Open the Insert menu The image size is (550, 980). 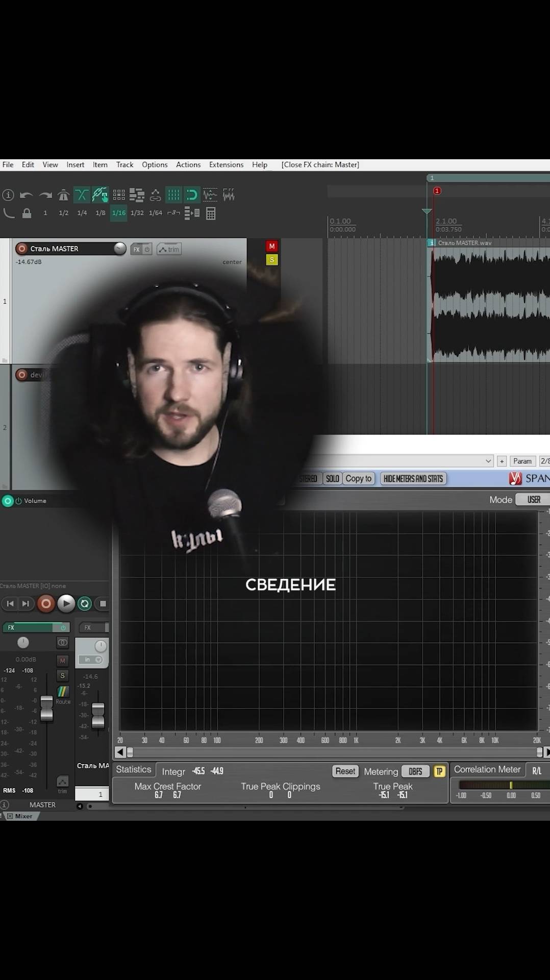pos(76,164)
